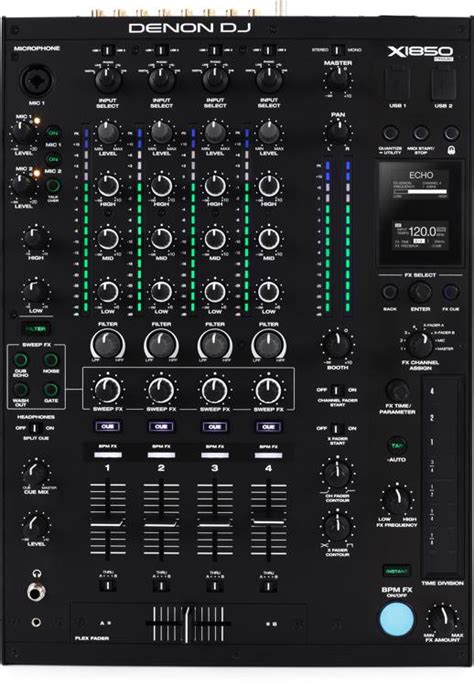Click the large headphone jack

click(36, 592)
